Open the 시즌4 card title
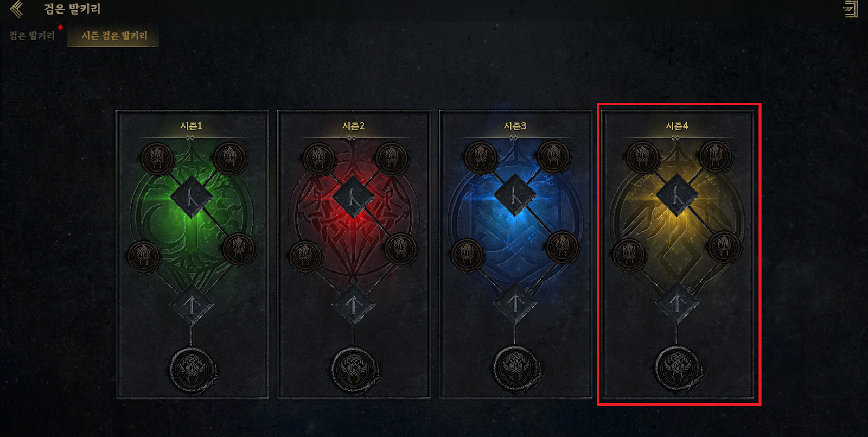This screenshot has height=437, width=868. [677, 126]
